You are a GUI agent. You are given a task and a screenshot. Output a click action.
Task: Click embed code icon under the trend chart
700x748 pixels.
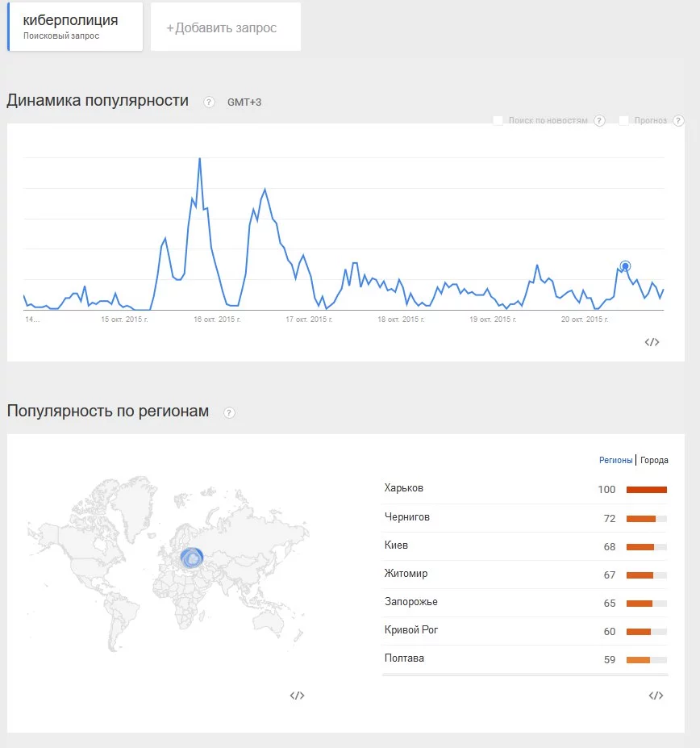652,342
